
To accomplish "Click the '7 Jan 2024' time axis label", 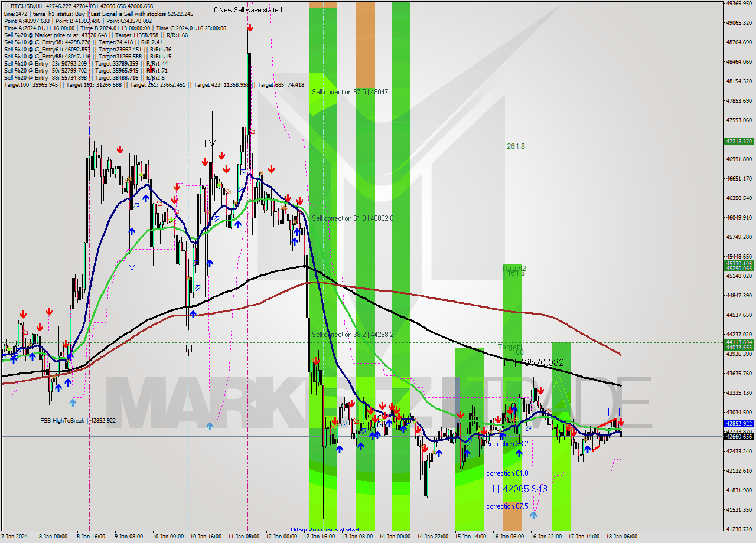I will coord(14,537).
